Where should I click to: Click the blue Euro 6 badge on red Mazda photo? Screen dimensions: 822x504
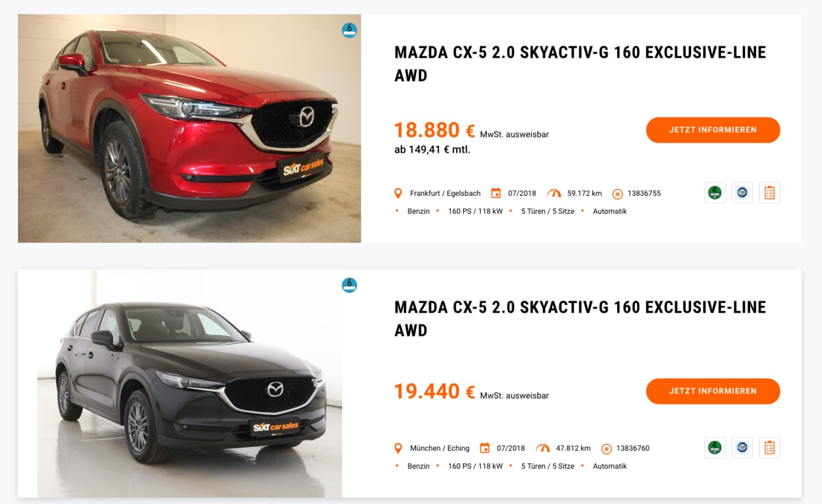pos(349,30)
